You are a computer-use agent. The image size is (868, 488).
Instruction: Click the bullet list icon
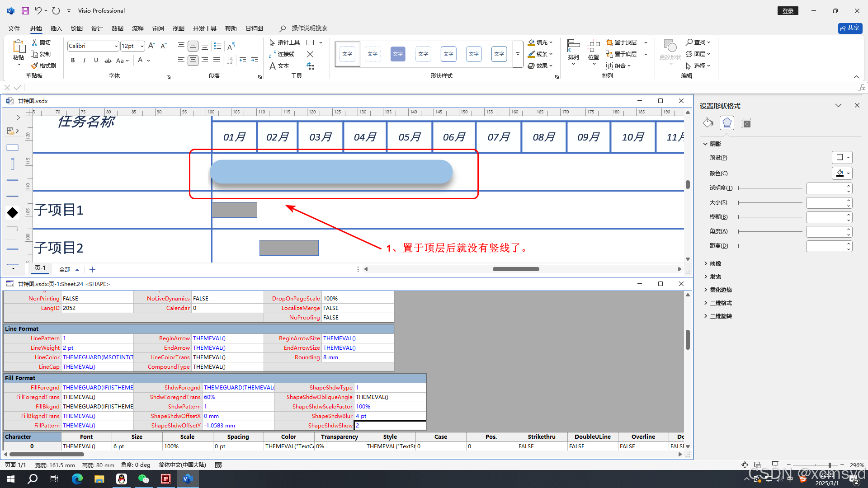(x=217, y=46)
